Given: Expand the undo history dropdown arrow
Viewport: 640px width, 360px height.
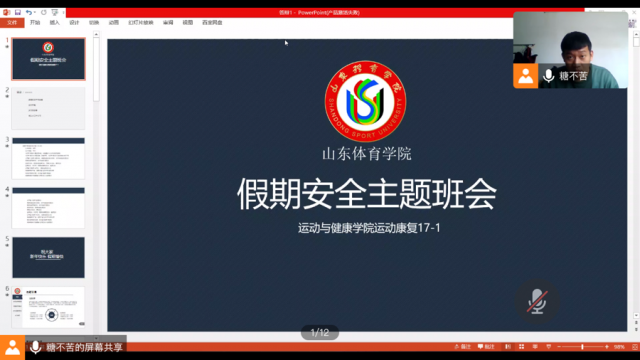Looking at the screenshot, I should (34, 12).
